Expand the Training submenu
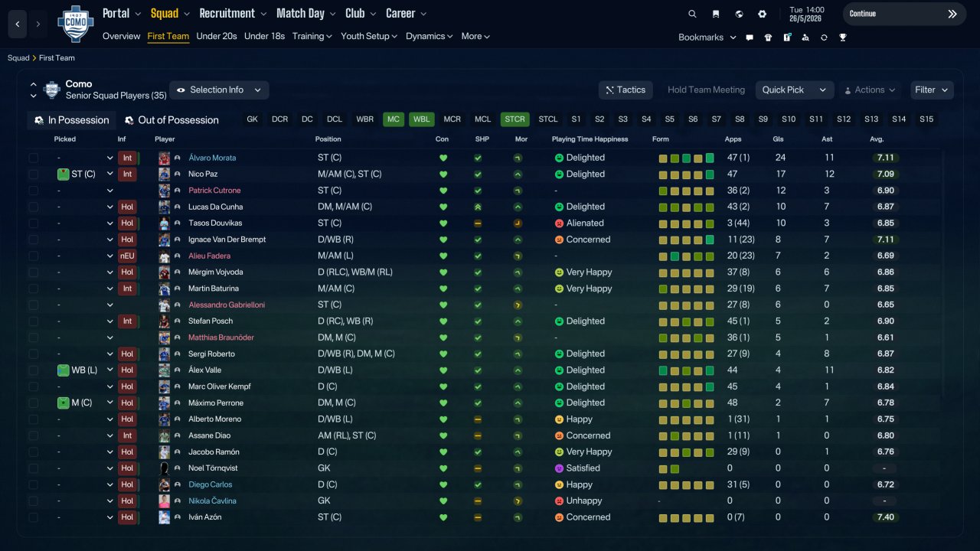This screenshot has width=980, height=551. 312,36
